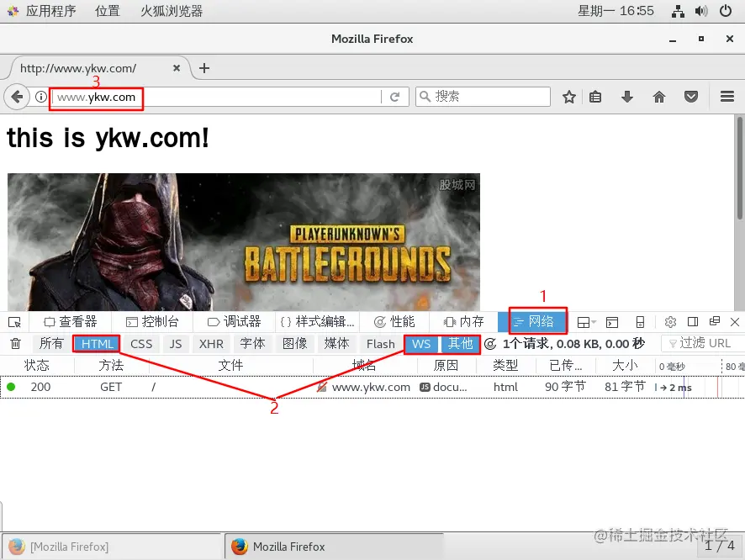745x560 pixels.
Task: Sort by the 方法 method column header
Action: 111,365
